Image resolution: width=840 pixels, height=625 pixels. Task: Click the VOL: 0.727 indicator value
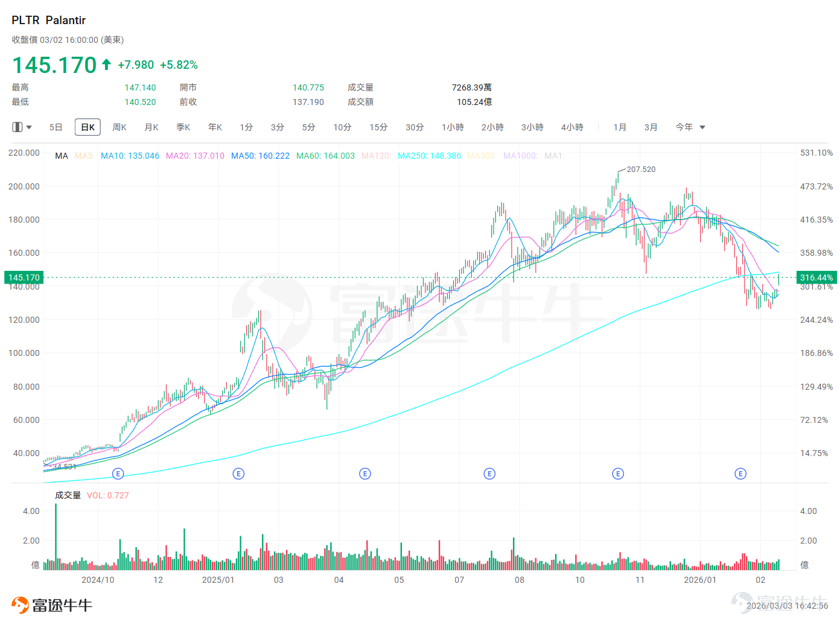(108, 495)
